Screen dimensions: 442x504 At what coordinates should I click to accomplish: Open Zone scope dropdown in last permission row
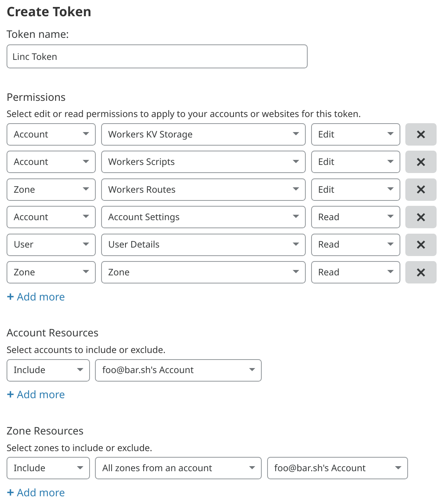tap(51, 272)
